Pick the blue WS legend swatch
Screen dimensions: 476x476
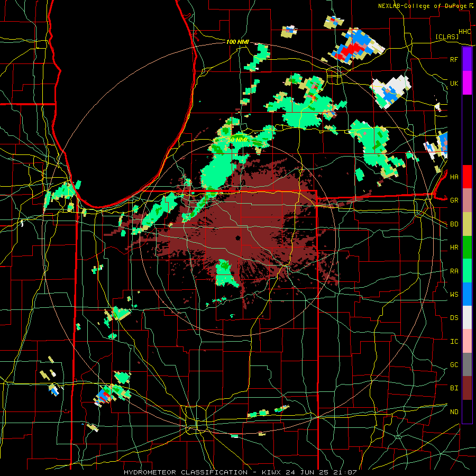click(467, 294)
